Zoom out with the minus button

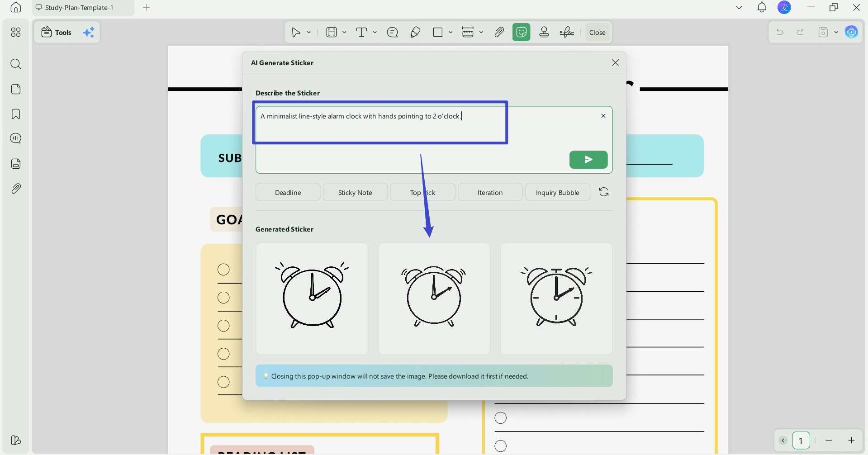tap(829, 441)
